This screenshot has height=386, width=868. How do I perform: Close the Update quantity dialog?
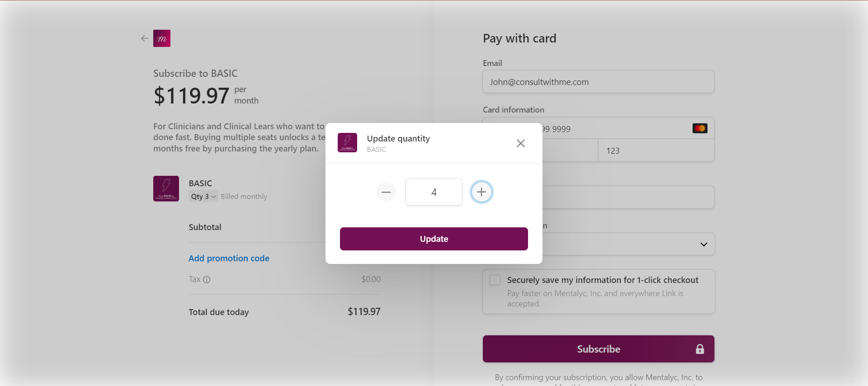point(521,143)
